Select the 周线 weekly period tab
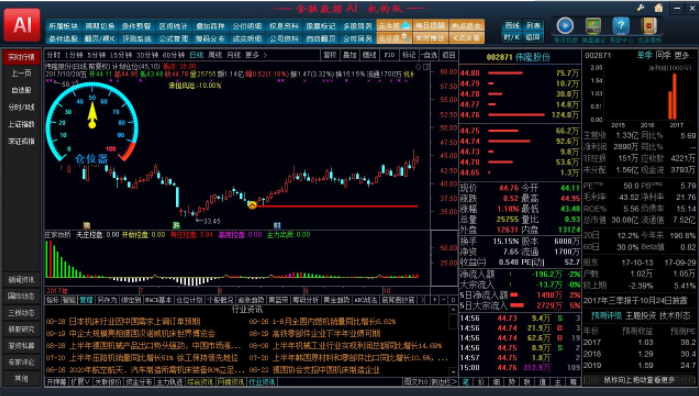The height and width of the screenshot is (396, 699). [x=215, y=55]
